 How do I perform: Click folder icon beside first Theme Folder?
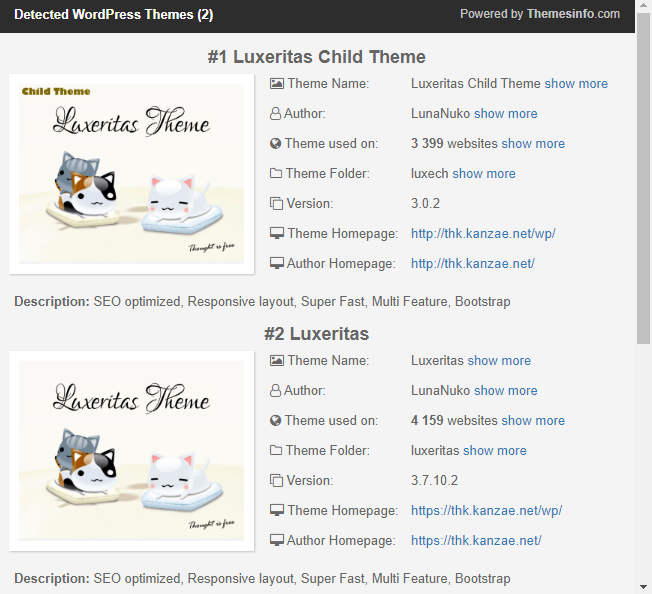point(277,174)
